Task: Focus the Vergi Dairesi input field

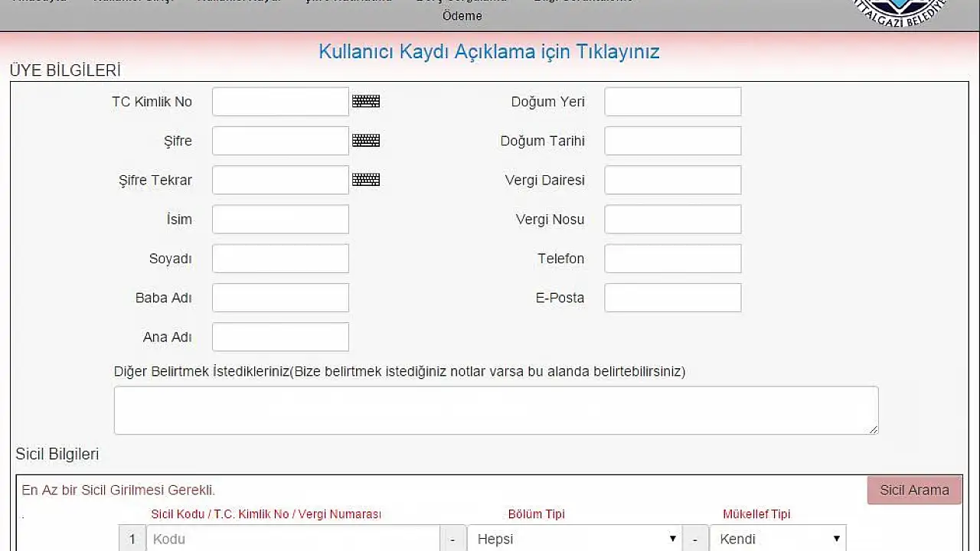Action: [673, 180]
